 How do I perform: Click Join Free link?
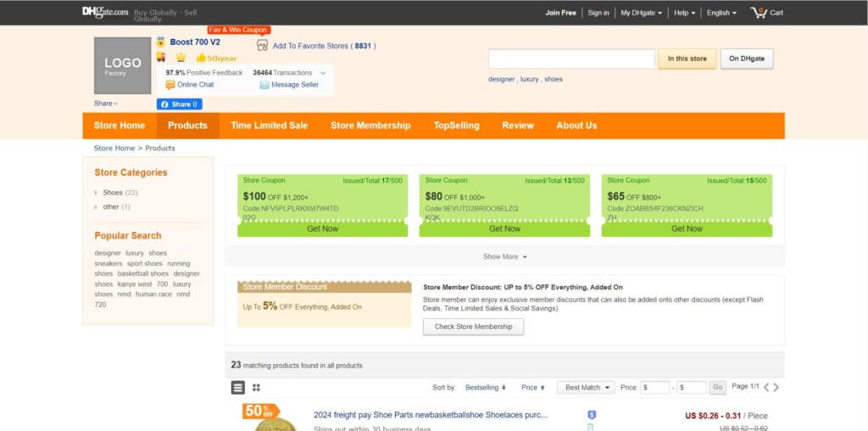pyautogui.click(x=561, y=13)
